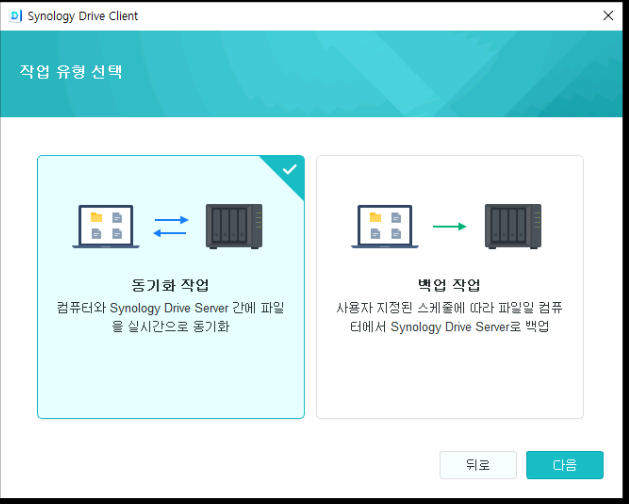
Task: Select the 백업 작업 card
Action: 450,287
